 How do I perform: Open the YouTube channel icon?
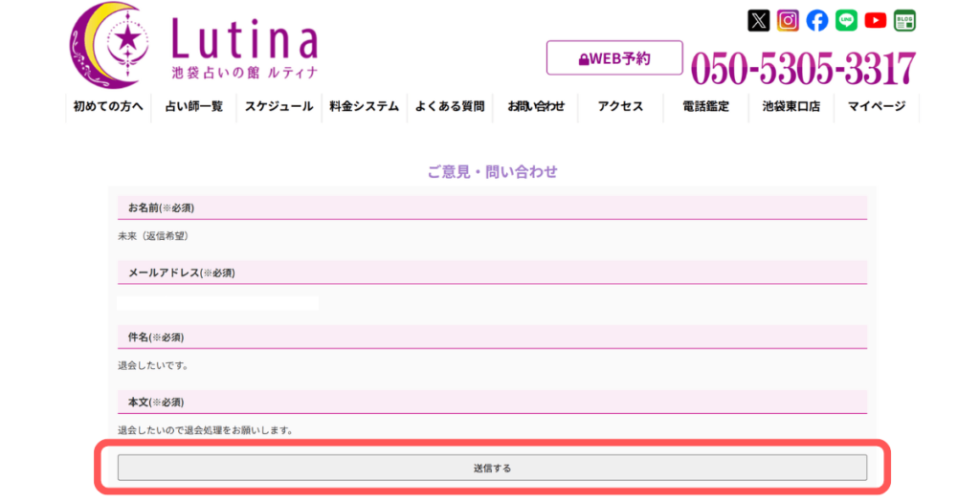tap(876, 20)
